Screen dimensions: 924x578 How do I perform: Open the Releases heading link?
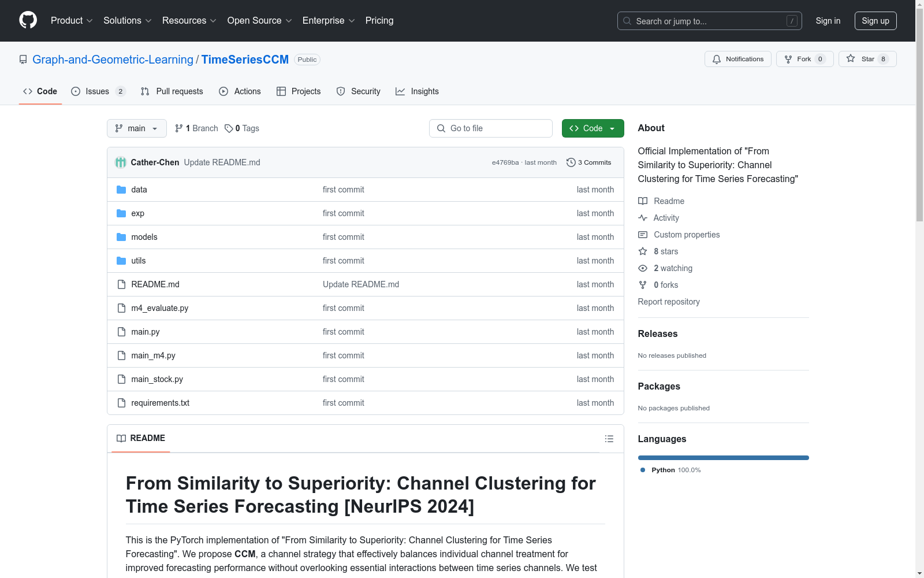click(x=658, y=334)
